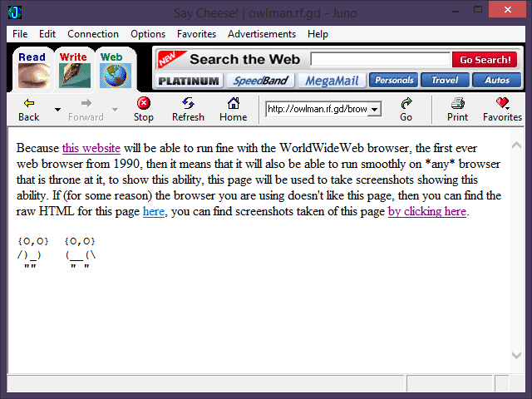Go to Home page icon
Screen dimensions: 532x399
pos(233,103)
